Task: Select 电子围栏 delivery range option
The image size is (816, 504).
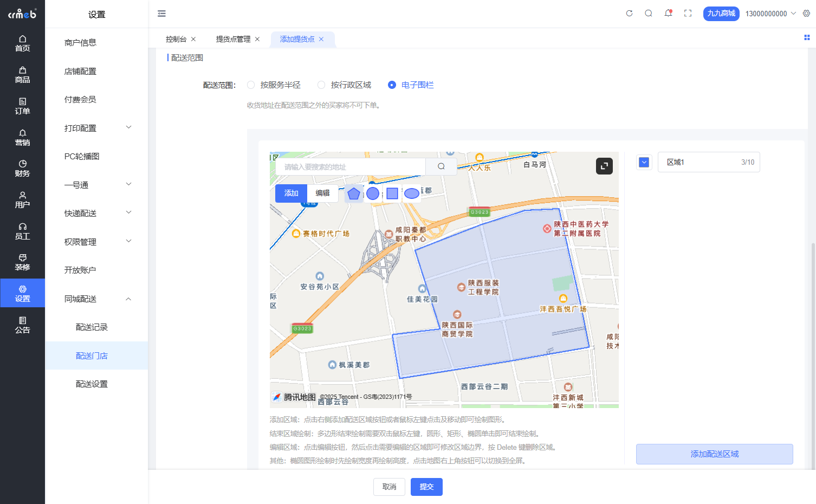Action: (x=411, y=85)
